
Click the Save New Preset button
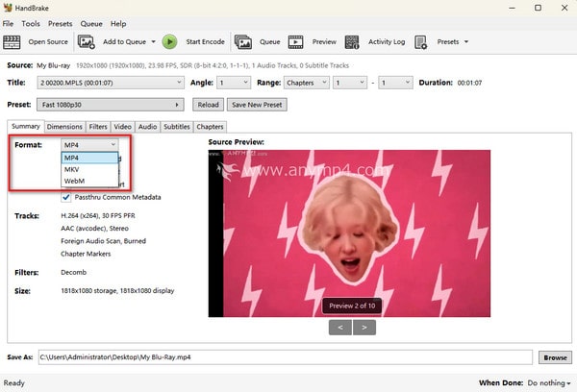pyautogui.click(x=256, y=105)
